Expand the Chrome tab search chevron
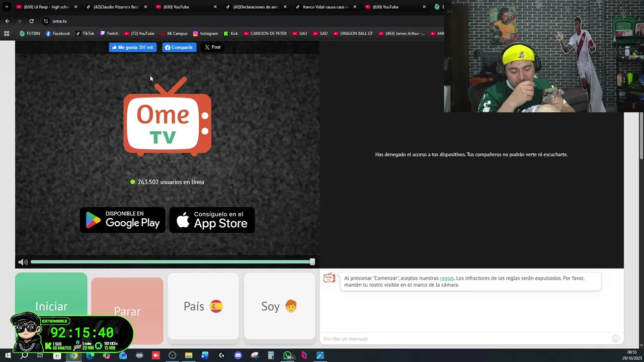This screenshot has width=644, height=362. (7, 7)
